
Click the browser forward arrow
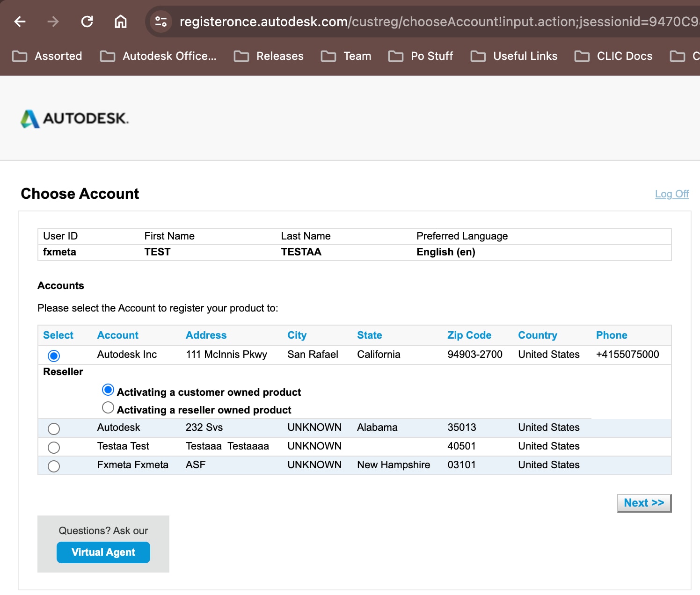pyautogui.click(x=53, y=22)
